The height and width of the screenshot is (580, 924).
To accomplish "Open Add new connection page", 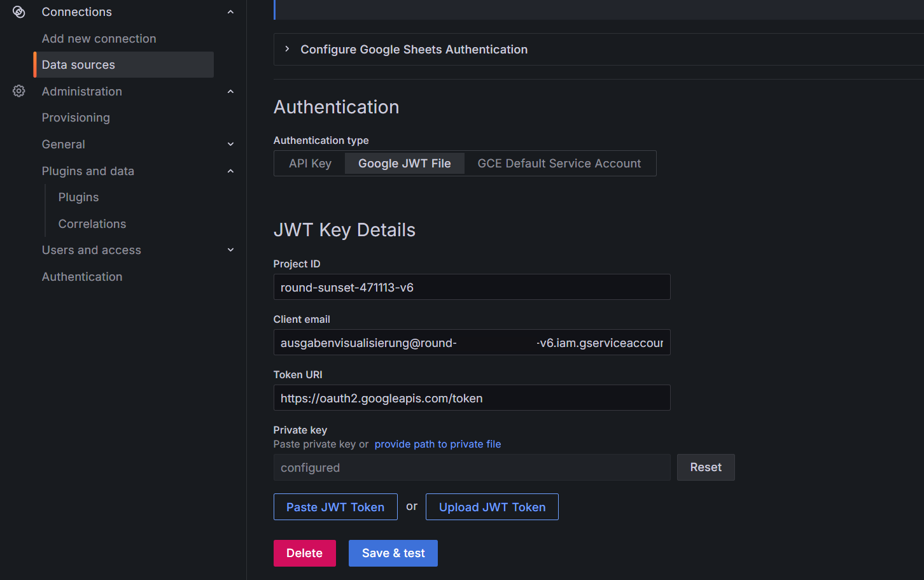I will [99, 39].
